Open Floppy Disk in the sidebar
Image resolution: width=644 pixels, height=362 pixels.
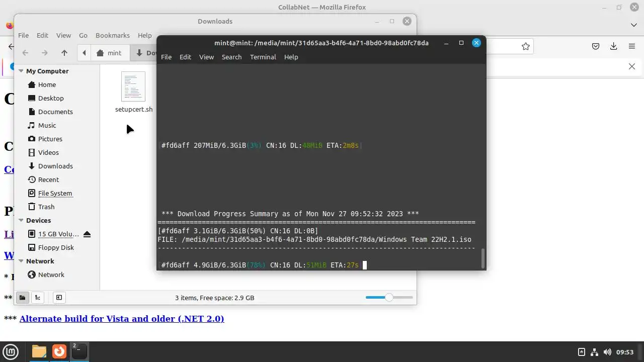tap(56, 247)
